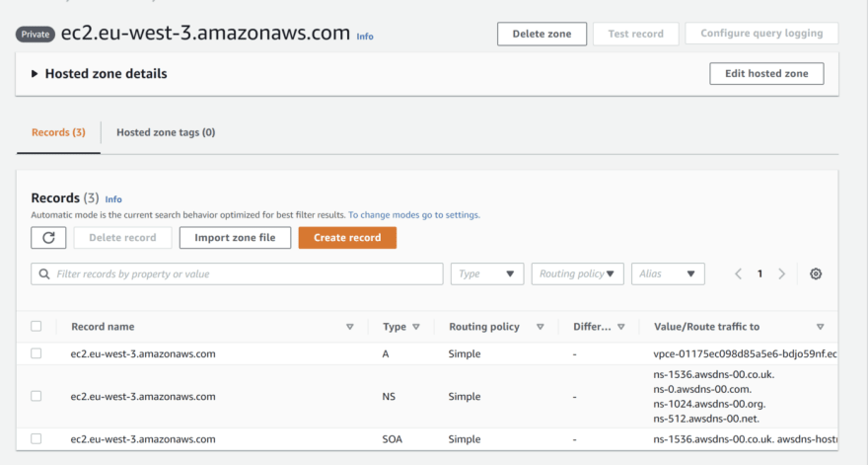Click record name in the NS row
Viewport: 868px width, 465px height.
[x=143, y=396]
